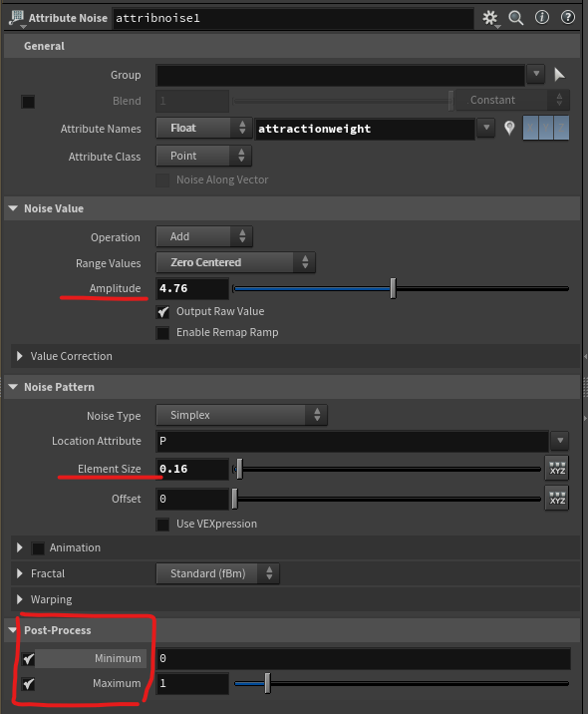Viewport: 588px width, 714px height.
Task: Click the XYZ button beside Offset
Action: 557,499
